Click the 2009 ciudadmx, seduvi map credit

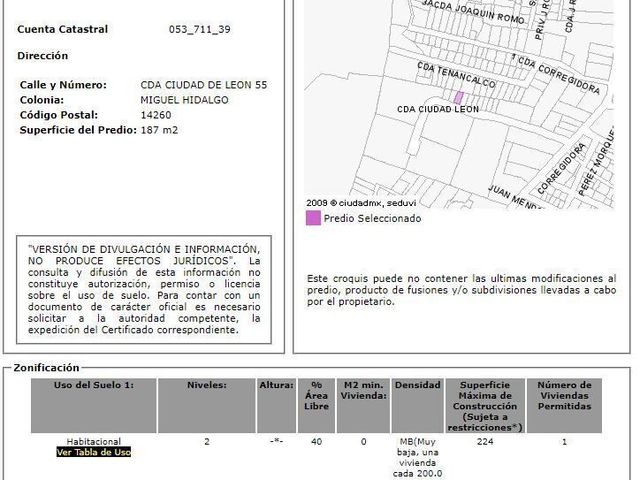[x=361, y=203]
